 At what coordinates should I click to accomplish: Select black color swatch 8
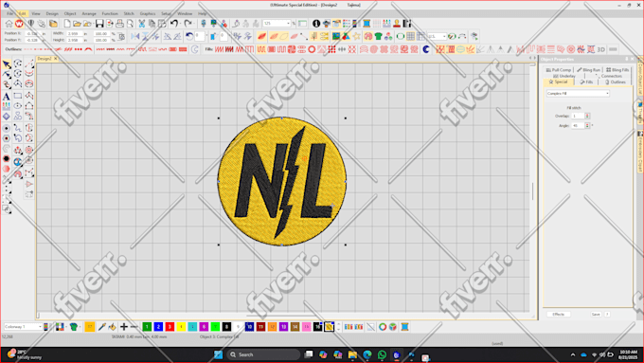click(x=226, y=327)
